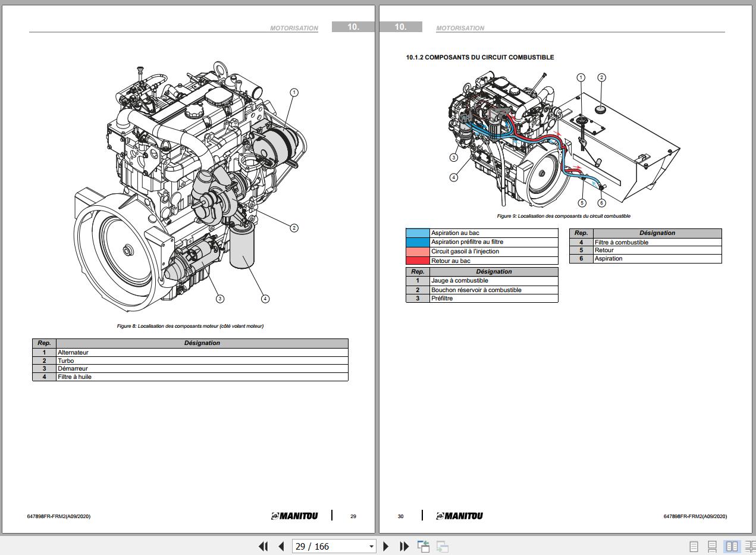Click the section 10 tab on left page
Screen dimensions: 756x555
click(x=353, y=27)
